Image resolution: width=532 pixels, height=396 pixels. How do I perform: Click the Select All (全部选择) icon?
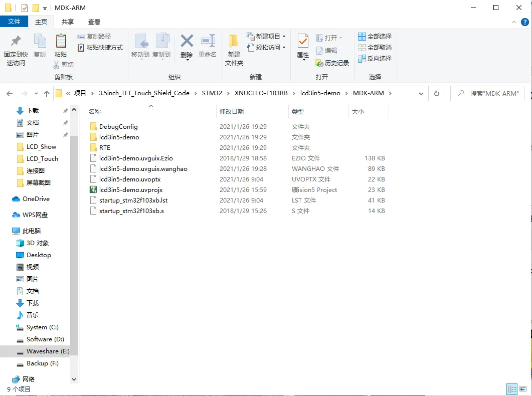pyautogui.click(x=362, y=36)
